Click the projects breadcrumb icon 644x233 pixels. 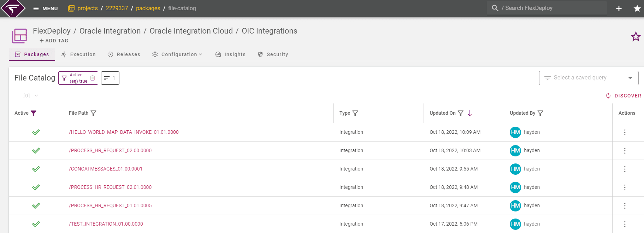(x=71, y=8)
